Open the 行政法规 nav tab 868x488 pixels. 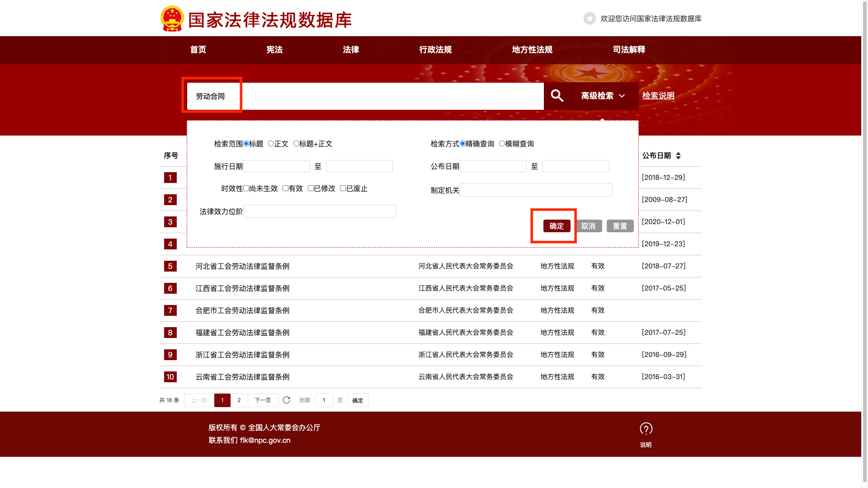(435, 50)
